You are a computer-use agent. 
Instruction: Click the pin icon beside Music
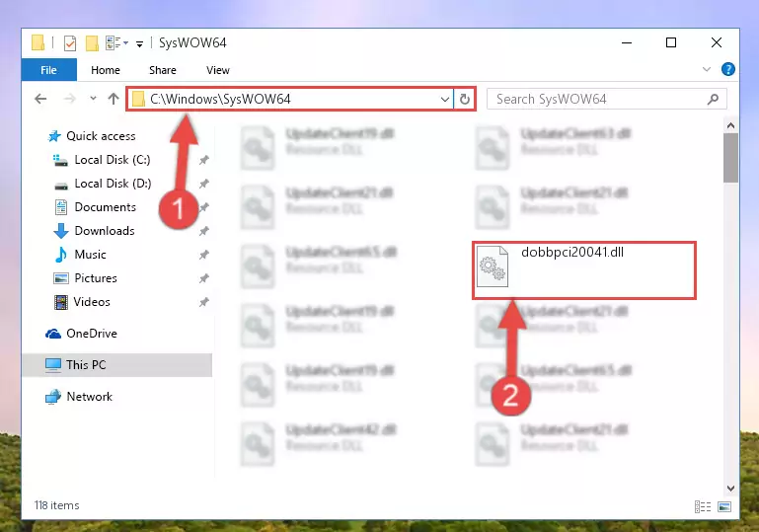203,255
